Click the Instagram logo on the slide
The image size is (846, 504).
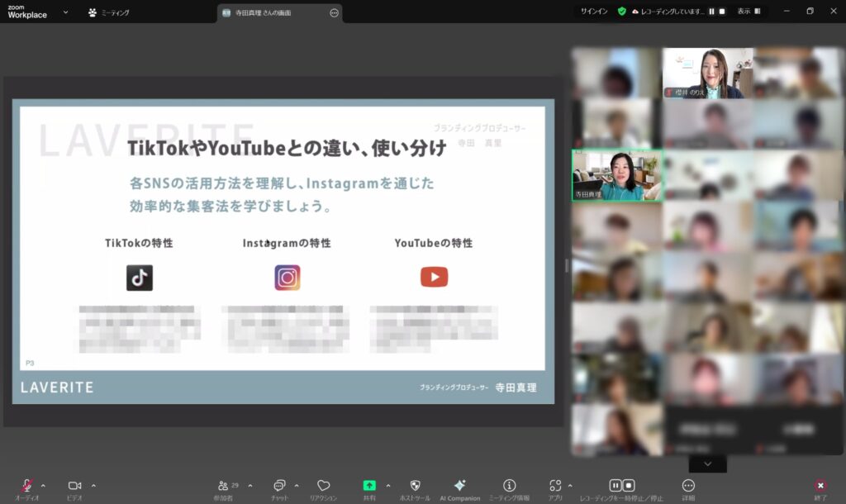click(x=287, y=278)
